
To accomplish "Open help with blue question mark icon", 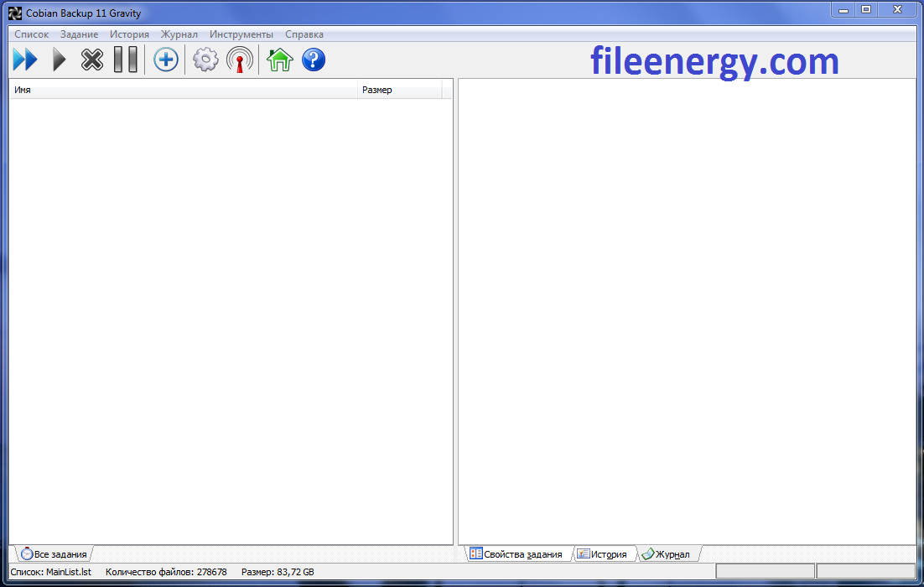I will (x=314, y=60).
